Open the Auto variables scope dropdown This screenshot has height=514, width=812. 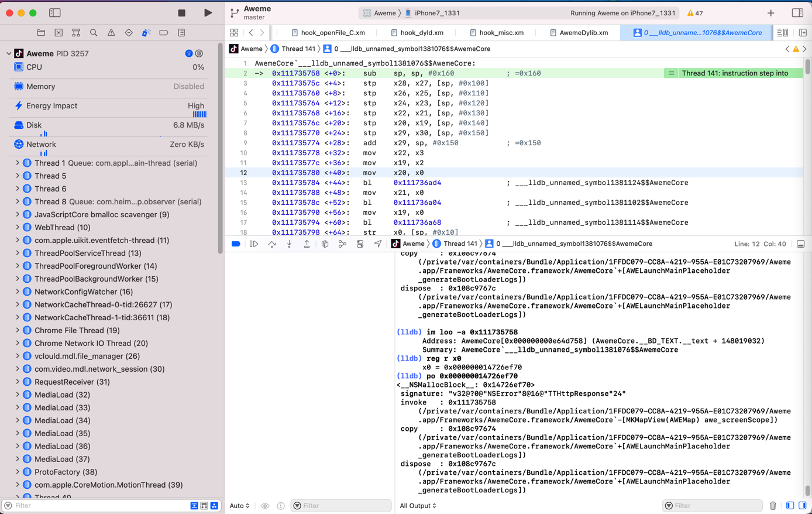pos(239,506)
